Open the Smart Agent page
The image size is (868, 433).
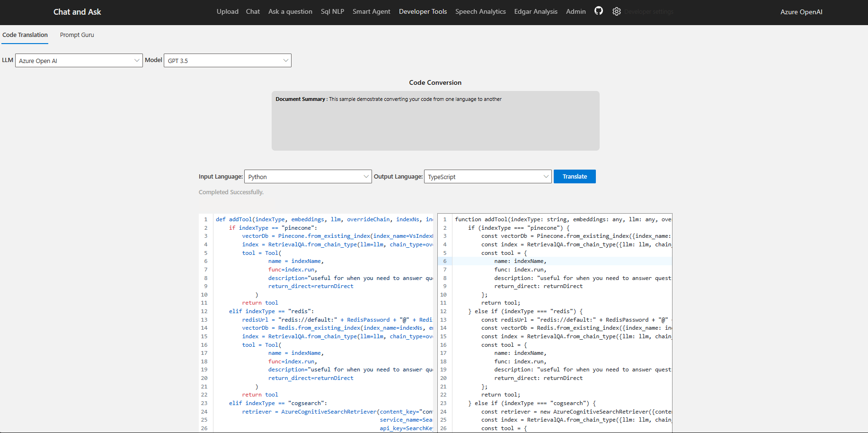pyautogui.click(x=372, y=11)
